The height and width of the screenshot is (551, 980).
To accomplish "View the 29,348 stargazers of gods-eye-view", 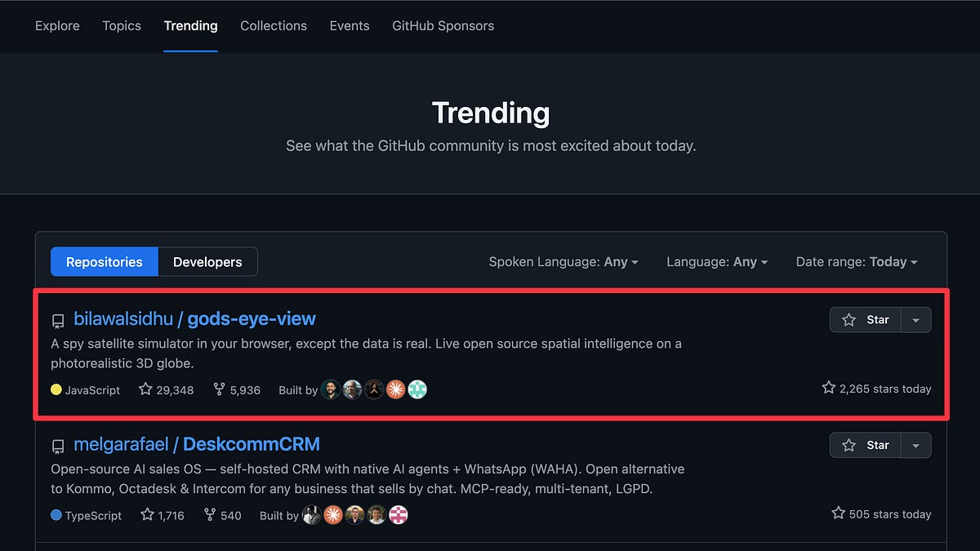I will pyautogui.click(x=167, y=389).
